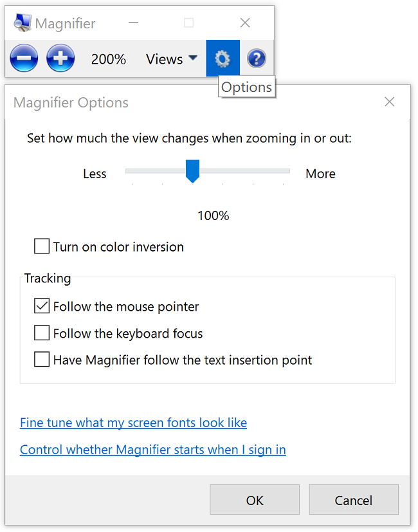Screen dimensions: 418x532
Task: Uncheck Follow the mouse pointer
Action: 41,306
